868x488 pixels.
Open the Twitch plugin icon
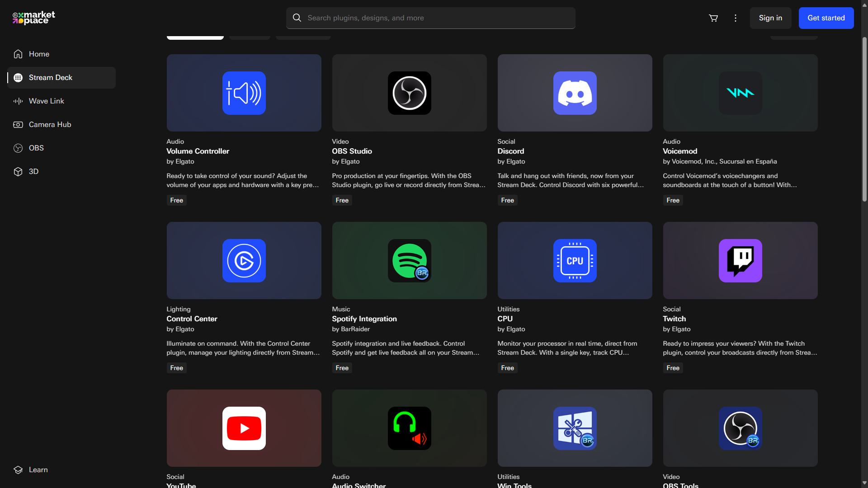[x=740, y=261]
